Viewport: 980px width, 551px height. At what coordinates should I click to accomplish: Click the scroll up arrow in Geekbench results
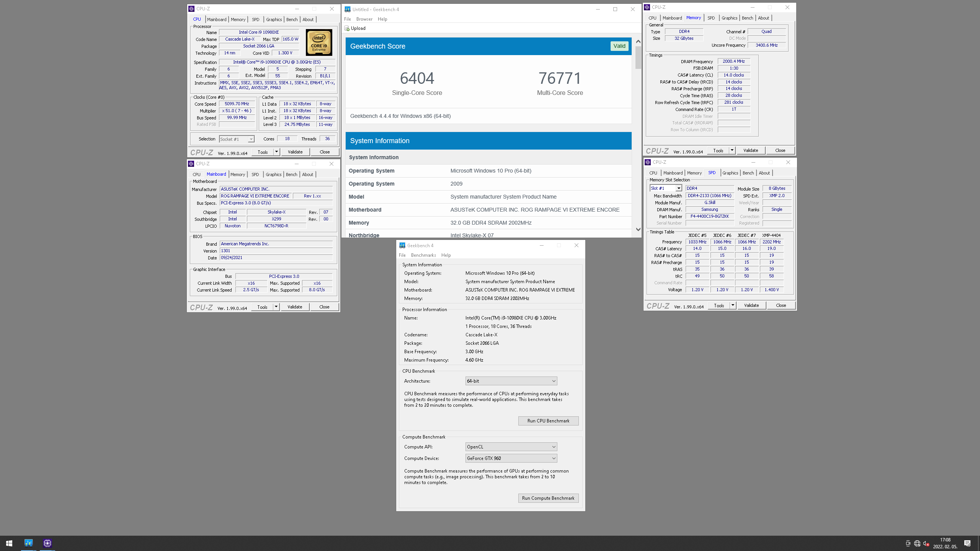pos(638,41)
